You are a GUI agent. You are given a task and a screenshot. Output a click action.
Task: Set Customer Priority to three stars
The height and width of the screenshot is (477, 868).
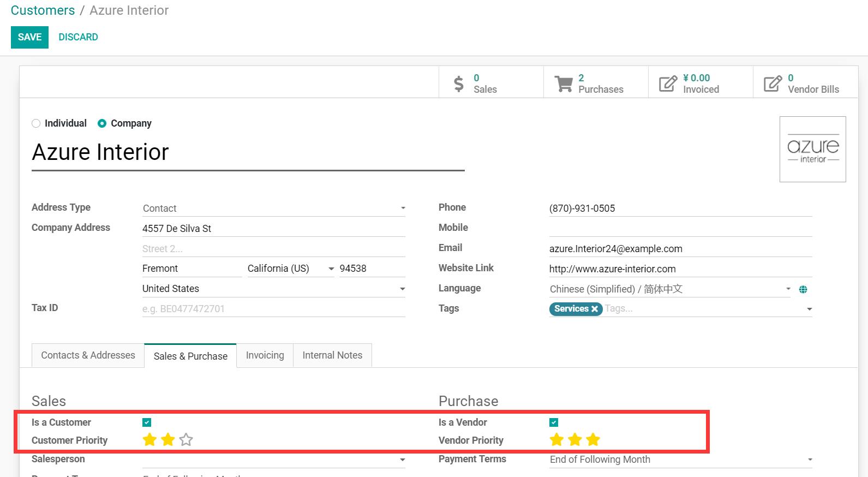pos(186,439)
